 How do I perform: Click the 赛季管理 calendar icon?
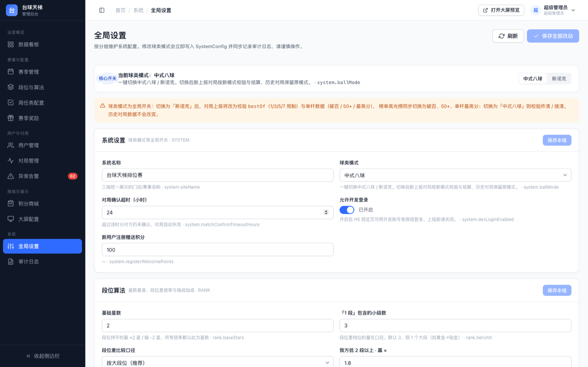[x=11, y=72]
